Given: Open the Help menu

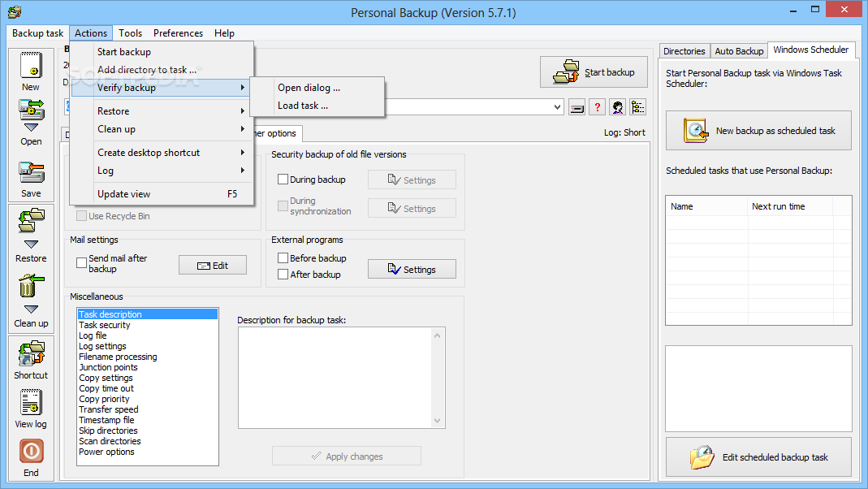Looking at the screenshot, I should pos(224,33).
